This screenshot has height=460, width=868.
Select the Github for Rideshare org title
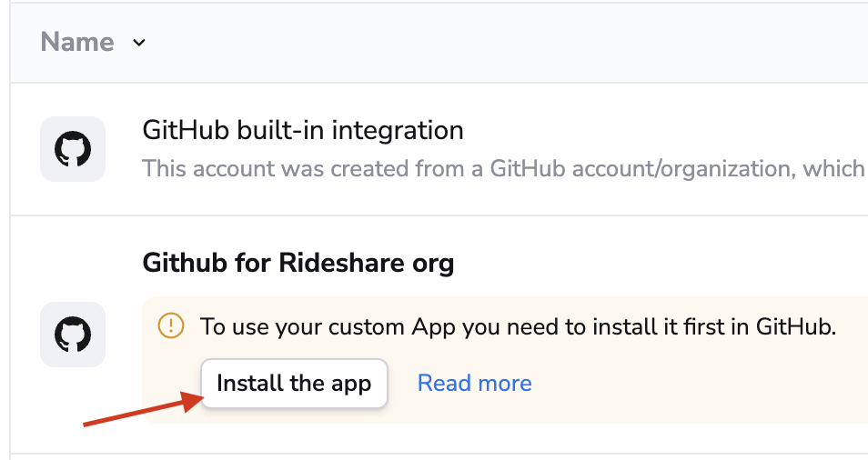coord(298,264)
